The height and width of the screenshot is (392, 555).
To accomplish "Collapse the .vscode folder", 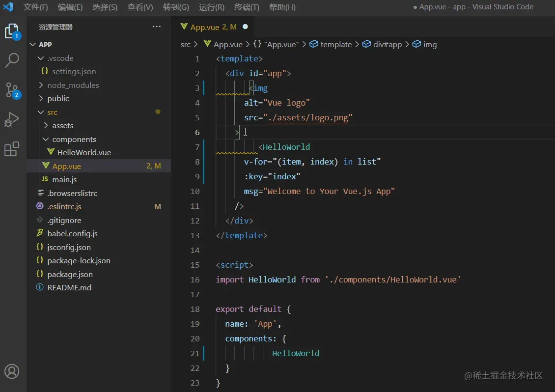I will (x=41, y=58).
